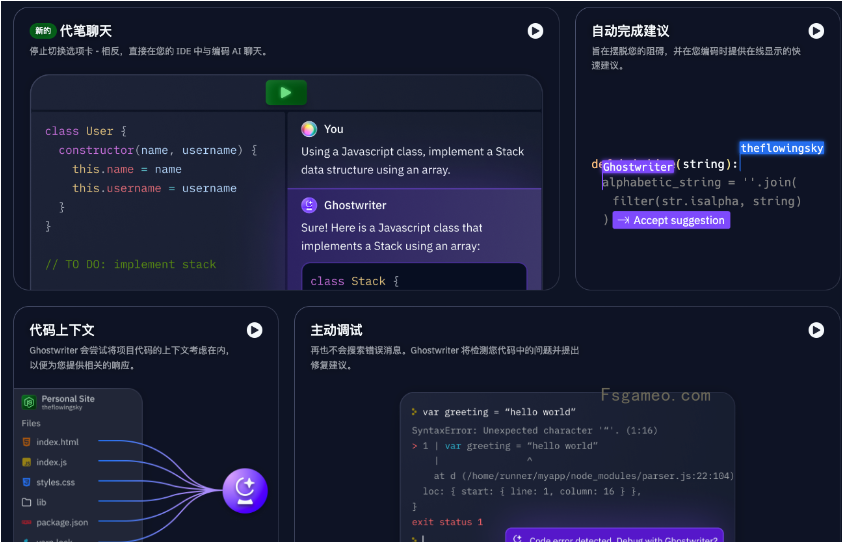Play the 代码上下文 card video
Viewport: 842px width, 542px height.
pyautogui.click(x=255, y=330)
